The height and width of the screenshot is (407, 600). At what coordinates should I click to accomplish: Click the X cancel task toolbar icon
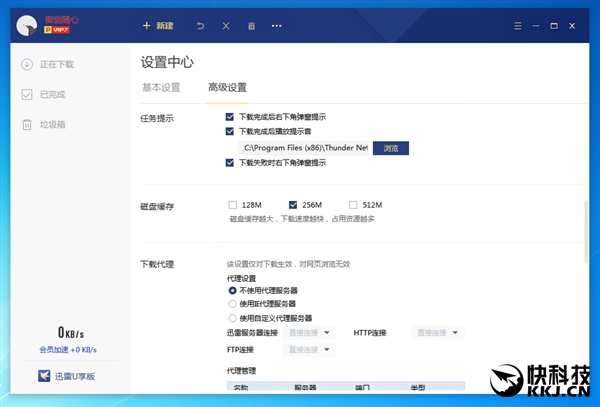point(226,26)
